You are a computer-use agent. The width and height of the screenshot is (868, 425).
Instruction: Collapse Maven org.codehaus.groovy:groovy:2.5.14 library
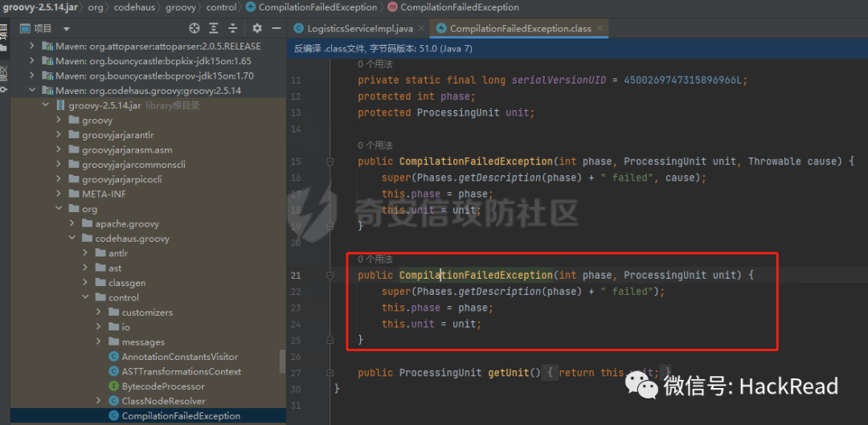click(x=31, y=90)
